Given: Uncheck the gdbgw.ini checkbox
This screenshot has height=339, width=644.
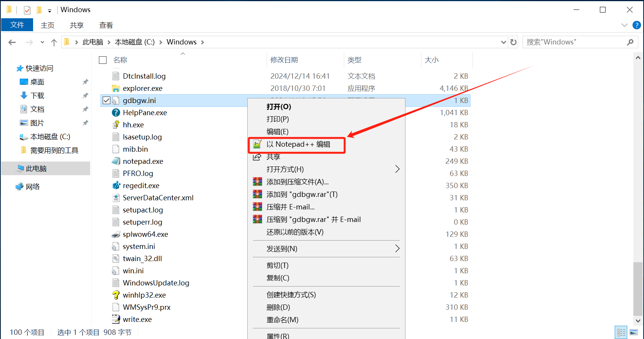Looking at the screenshot, I should tap(107, 100).
